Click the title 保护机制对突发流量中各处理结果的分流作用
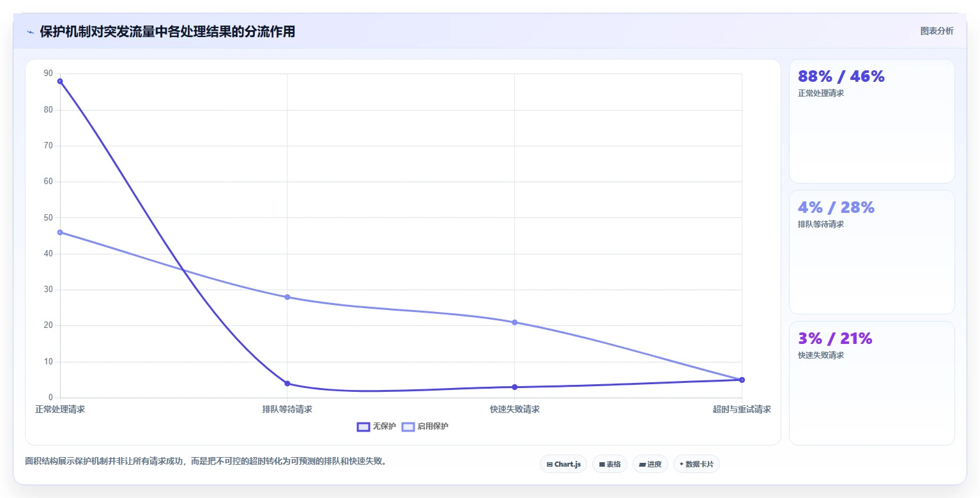The width and height of the screenshot is (980, 498). pos(167,32)
